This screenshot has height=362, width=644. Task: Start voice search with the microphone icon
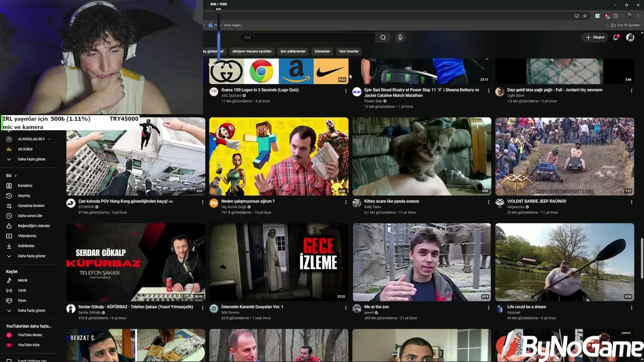pos(400,37)
